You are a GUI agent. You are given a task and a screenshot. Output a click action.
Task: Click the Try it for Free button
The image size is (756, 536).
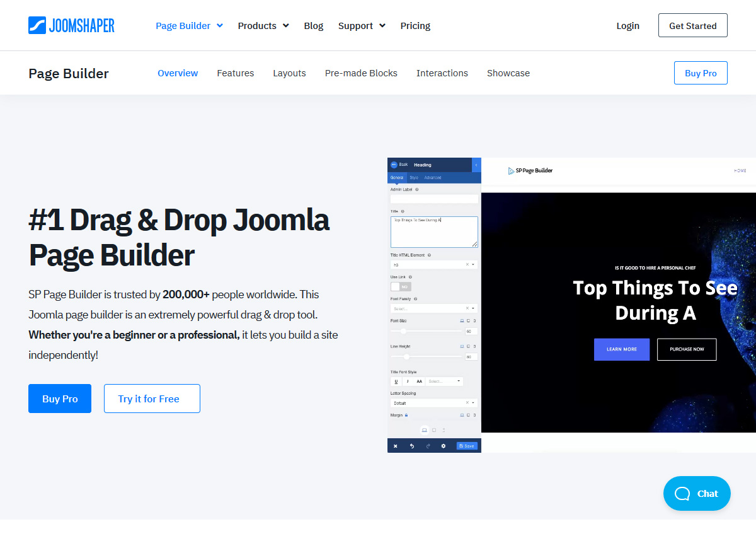tap(152, 398)
